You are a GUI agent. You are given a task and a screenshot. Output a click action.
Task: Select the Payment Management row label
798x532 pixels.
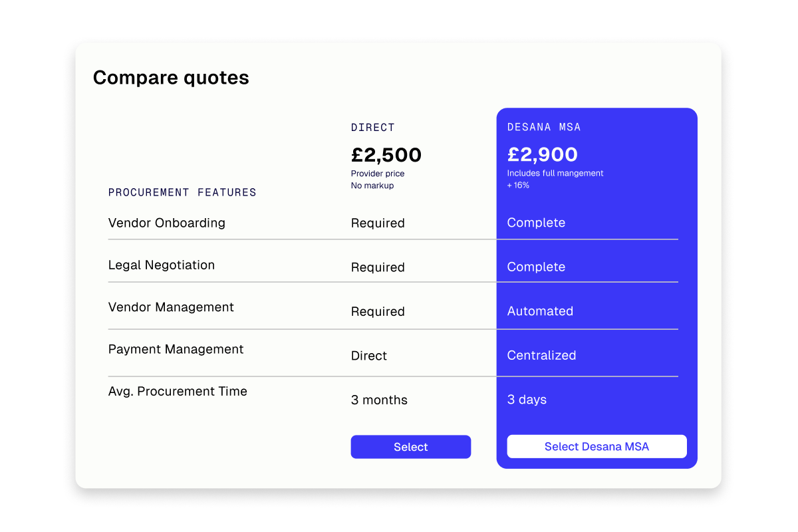click(x=176, y=349)
